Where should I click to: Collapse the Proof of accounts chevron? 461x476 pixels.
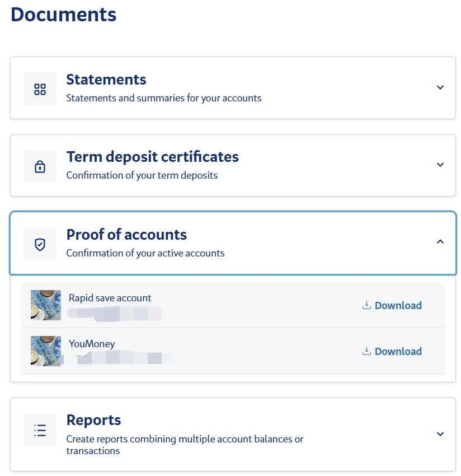tap(440, 242)
